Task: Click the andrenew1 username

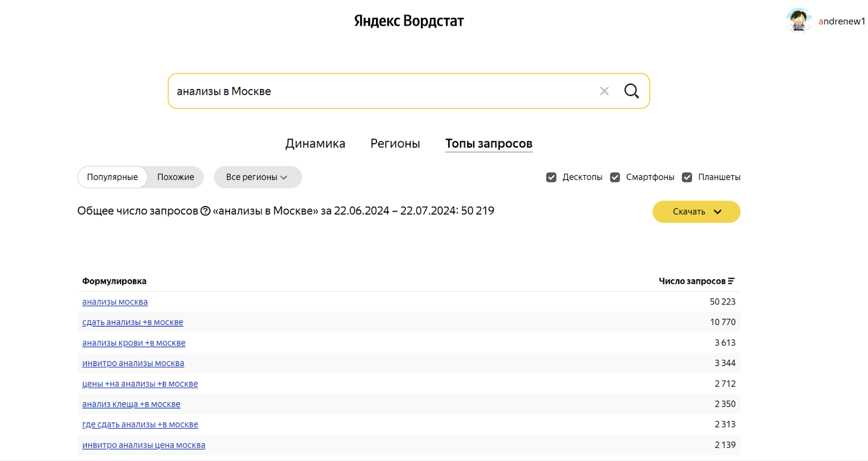Action: click(x=841, y=21)
